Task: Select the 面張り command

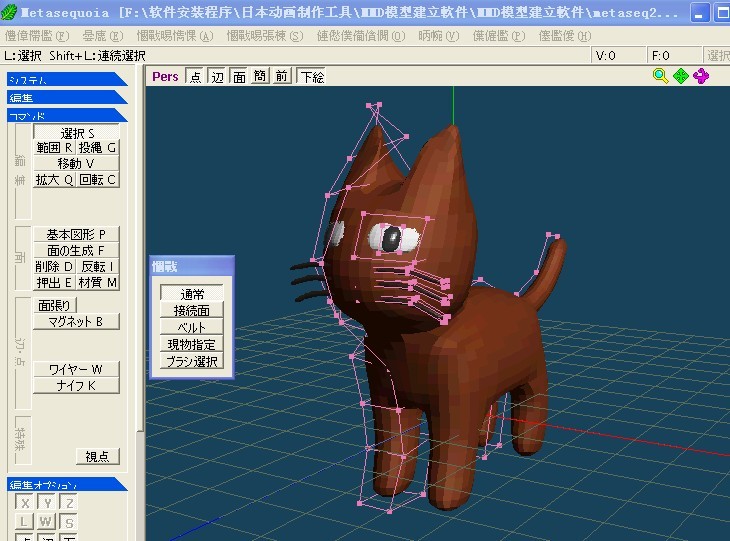Action: (x=54, y=305)
